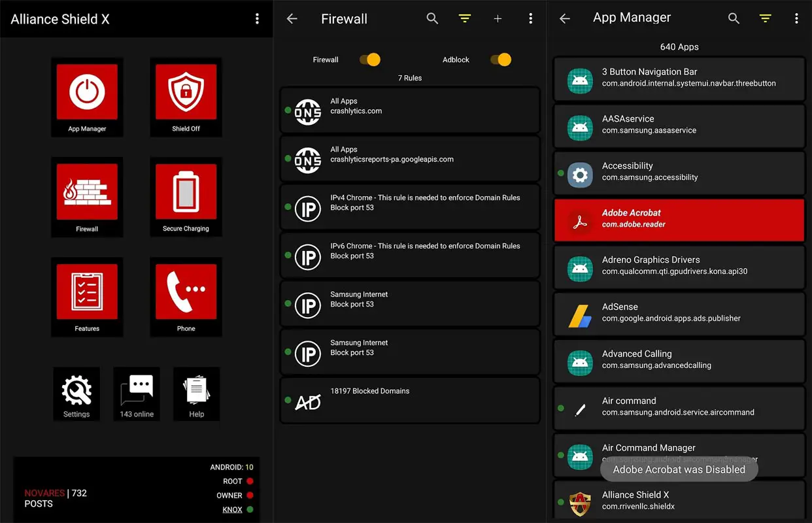This screenshot has height=523, width=812.
Task: Click the KNOX link
Action: [x=232, y=509]
